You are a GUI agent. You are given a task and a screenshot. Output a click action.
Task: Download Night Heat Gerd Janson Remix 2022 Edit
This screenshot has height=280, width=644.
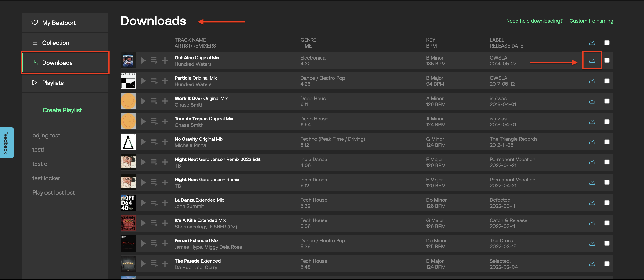coord(592,162)
